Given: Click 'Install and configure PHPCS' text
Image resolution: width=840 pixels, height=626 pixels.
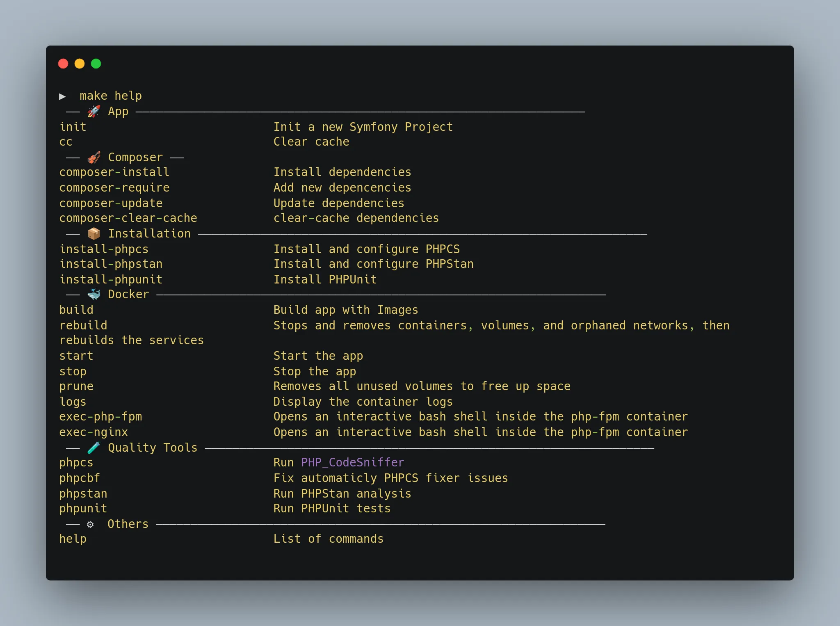Looking at the screenshot, I should pyautogui.click(x=367, y=249).
